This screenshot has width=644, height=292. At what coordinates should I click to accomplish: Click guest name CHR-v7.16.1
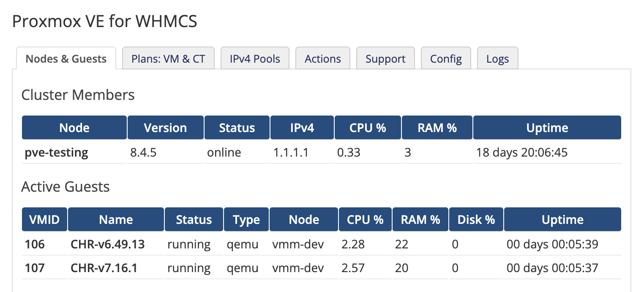point(104,268)
